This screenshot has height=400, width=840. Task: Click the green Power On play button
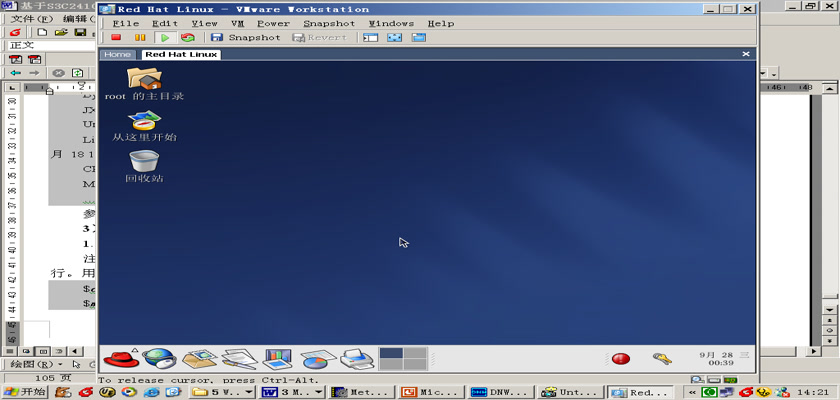point(165,37)
